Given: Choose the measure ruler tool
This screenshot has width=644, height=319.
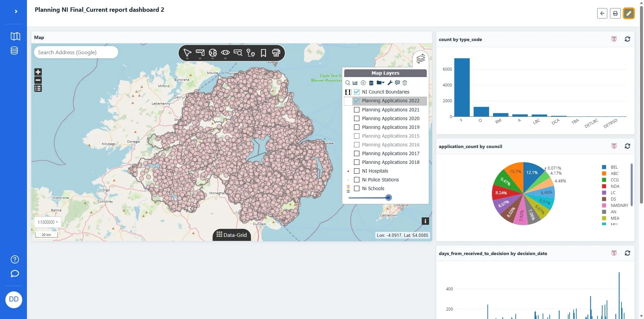Looking at the screenshot, I should tap(200, 53).
